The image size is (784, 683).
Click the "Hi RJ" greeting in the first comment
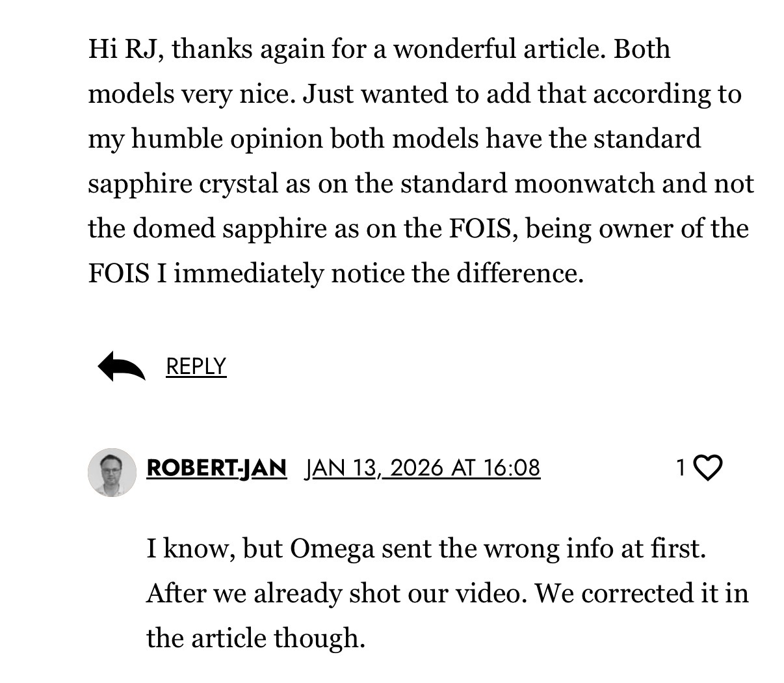(125, 49)
